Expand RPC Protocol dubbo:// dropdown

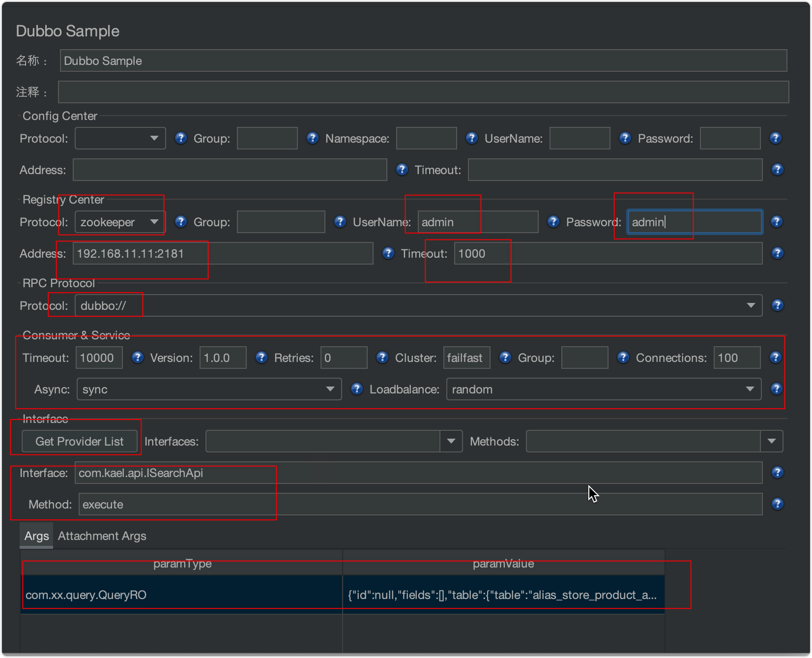[419, 305]
